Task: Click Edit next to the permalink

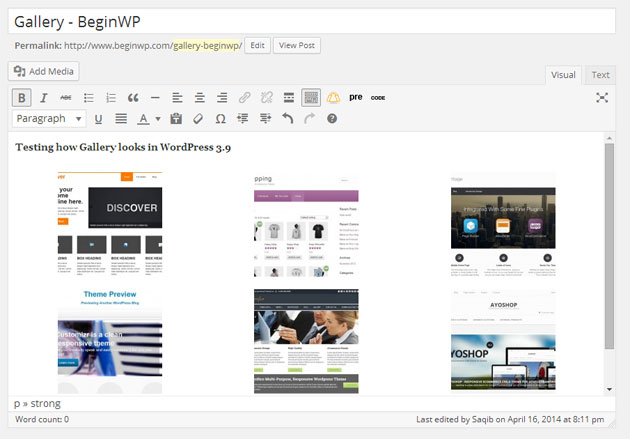Action: tap(258, 45)
